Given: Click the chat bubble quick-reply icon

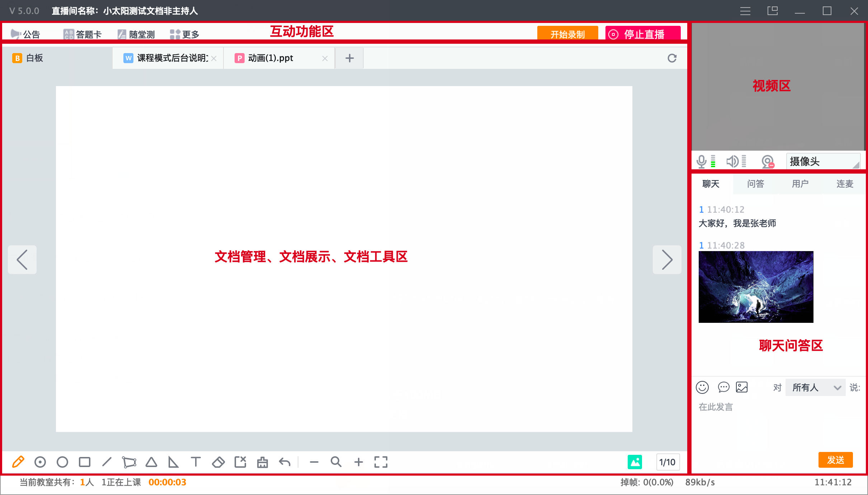Looking at the screenshot, I should [724, 387].
